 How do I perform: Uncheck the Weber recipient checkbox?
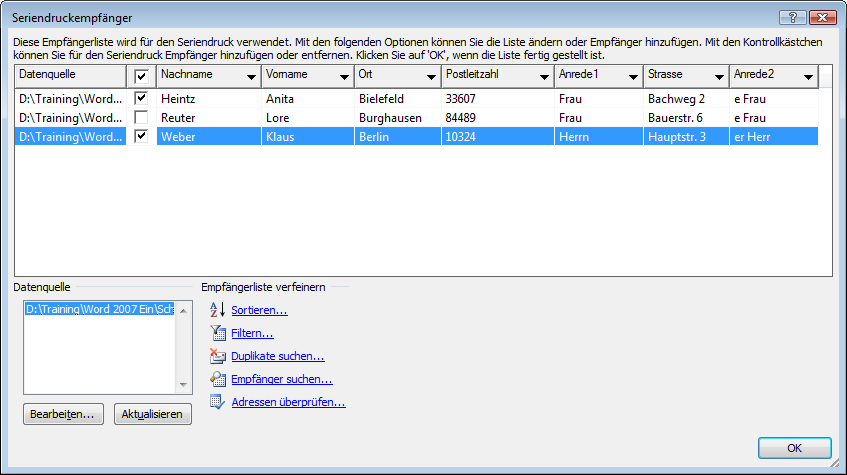(141, 136)
